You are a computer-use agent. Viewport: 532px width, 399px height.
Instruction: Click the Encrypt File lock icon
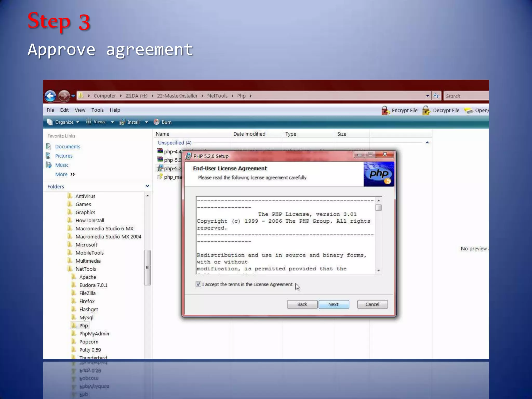pos(385,110)
